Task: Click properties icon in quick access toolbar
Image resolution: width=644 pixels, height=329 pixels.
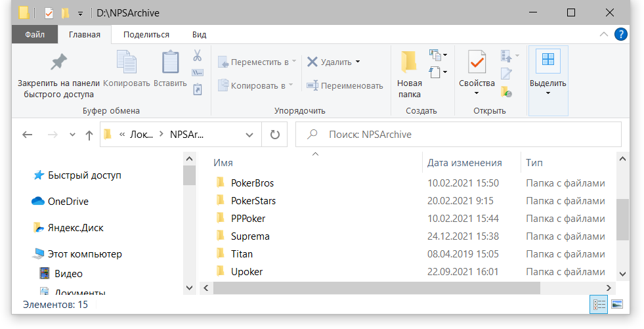Action: click(49, 13)
